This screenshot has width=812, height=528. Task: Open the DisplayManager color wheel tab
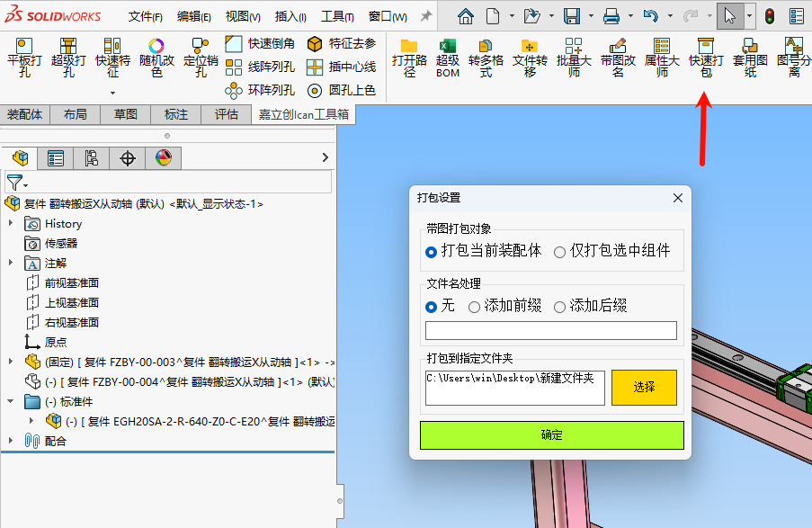pos(163,158)
